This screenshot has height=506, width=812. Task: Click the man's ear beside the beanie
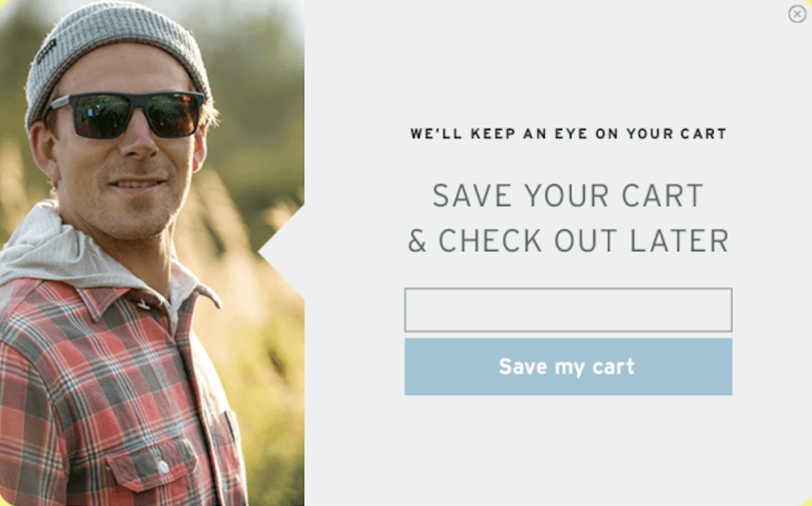coord(43,152)
